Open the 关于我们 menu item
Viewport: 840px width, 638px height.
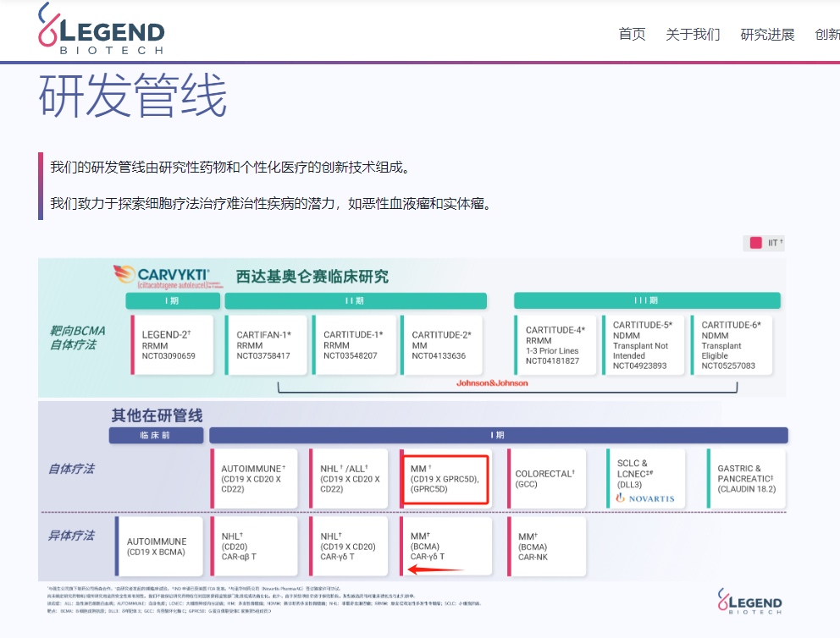693,34
